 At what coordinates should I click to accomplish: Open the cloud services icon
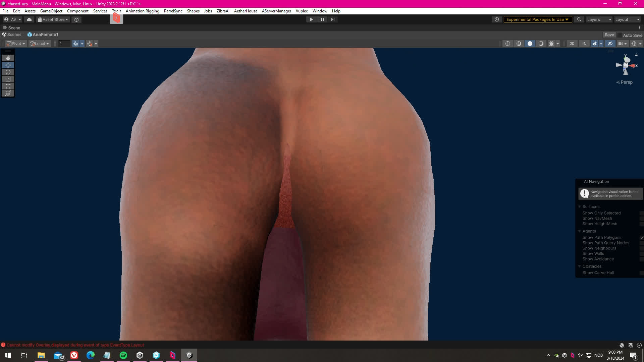(29, 19)
